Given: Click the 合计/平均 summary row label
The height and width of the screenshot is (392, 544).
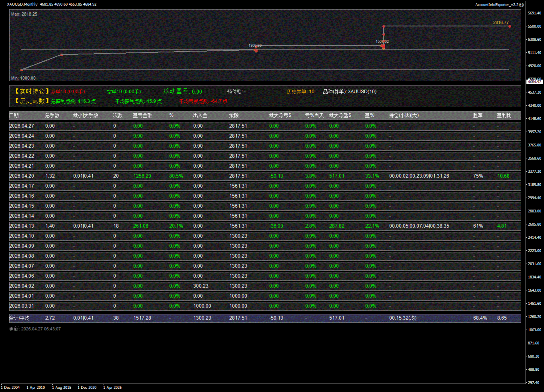Looking at the screenshot, I should (19, 318).
